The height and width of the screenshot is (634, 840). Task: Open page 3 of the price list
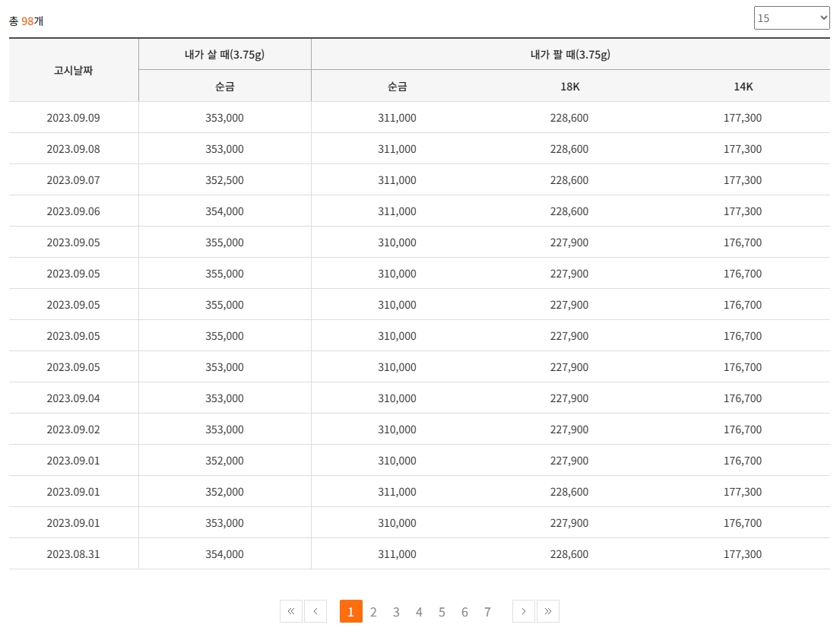pyautogui.click(x=396, y=611)
